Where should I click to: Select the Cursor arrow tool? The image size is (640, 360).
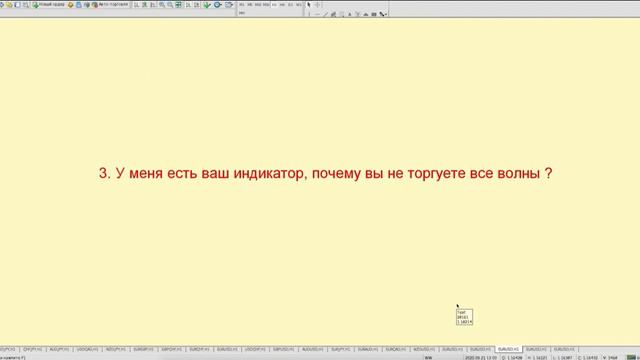(x=309, y=5)
